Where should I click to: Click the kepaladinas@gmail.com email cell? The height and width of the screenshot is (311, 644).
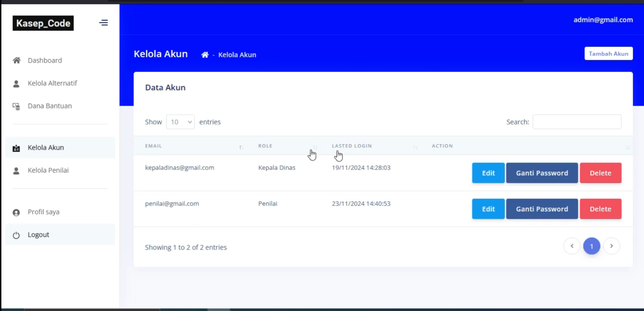pos(180,168)
